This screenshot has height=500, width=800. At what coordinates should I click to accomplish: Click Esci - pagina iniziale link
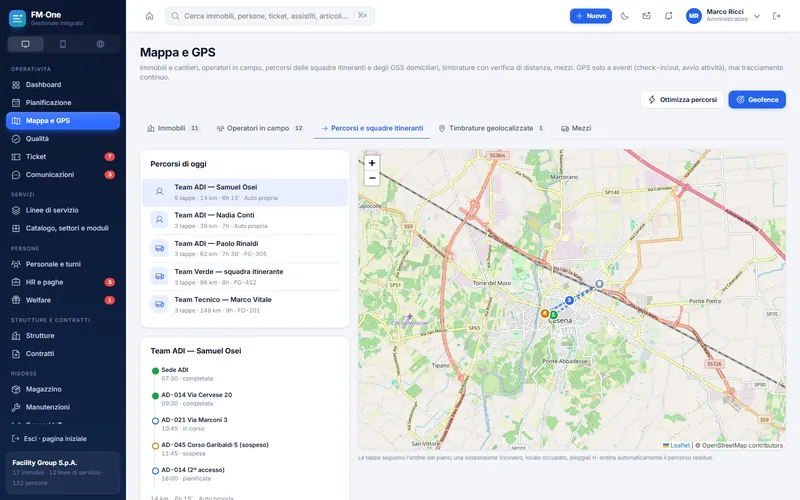49,439
